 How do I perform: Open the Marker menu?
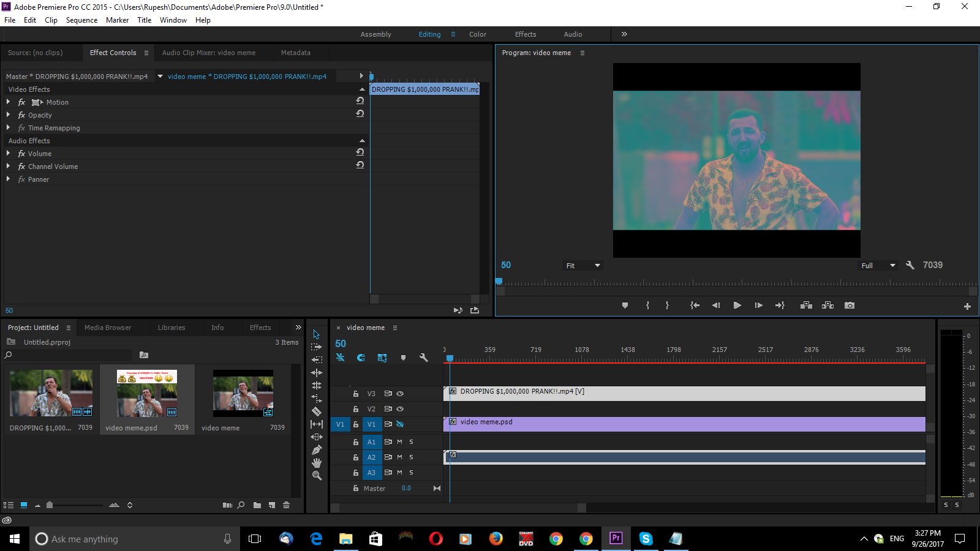117,20
